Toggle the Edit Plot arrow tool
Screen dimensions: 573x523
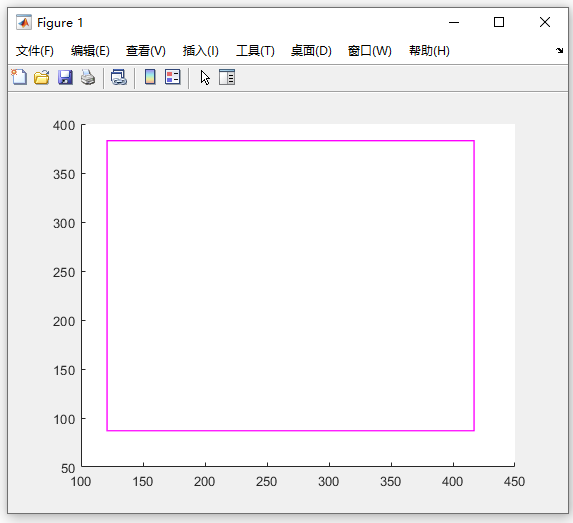pos(205,77)
